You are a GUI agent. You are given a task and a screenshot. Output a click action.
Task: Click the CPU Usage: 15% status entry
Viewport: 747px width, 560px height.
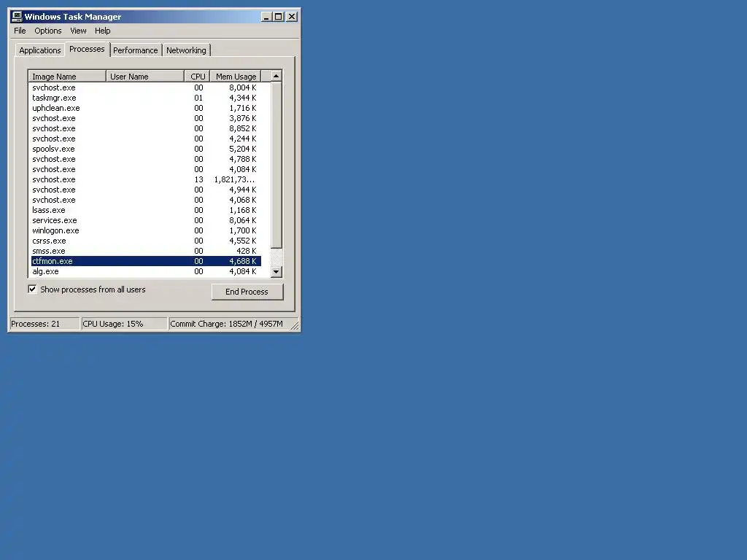124,324
